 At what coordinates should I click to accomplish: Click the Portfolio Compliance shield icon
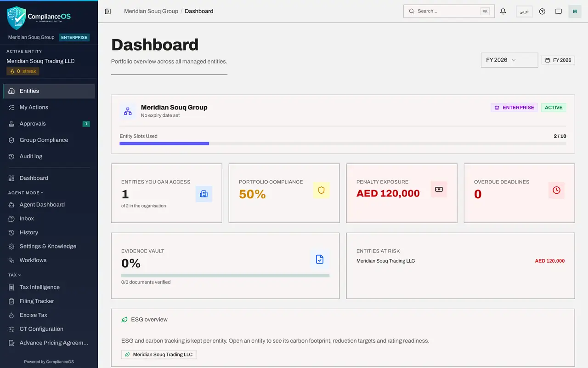[321, 190]
